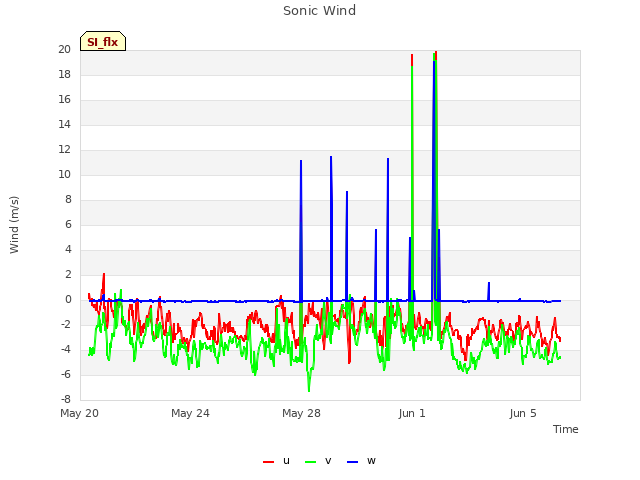
Task: Click the red u peak near May 20 at 2
Action: click(x=104, y=274)
